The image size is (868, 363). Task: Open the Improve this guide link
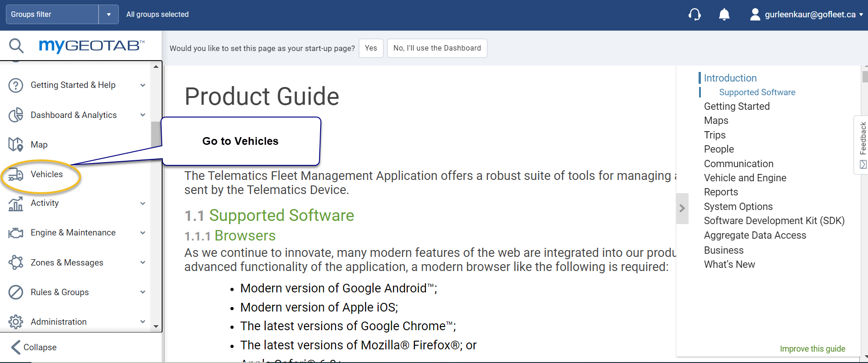[812, 349]
